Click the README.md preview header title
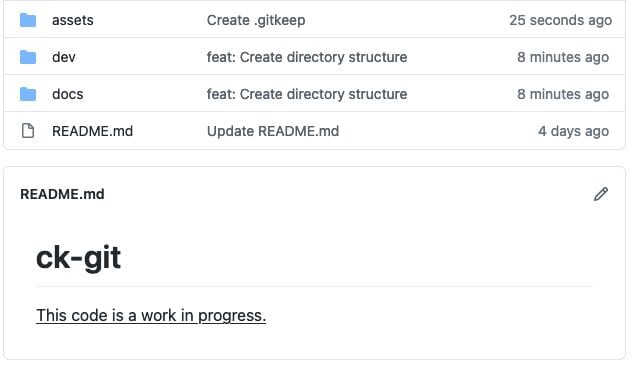Screen dimensions: 631x366 [62, 194]
